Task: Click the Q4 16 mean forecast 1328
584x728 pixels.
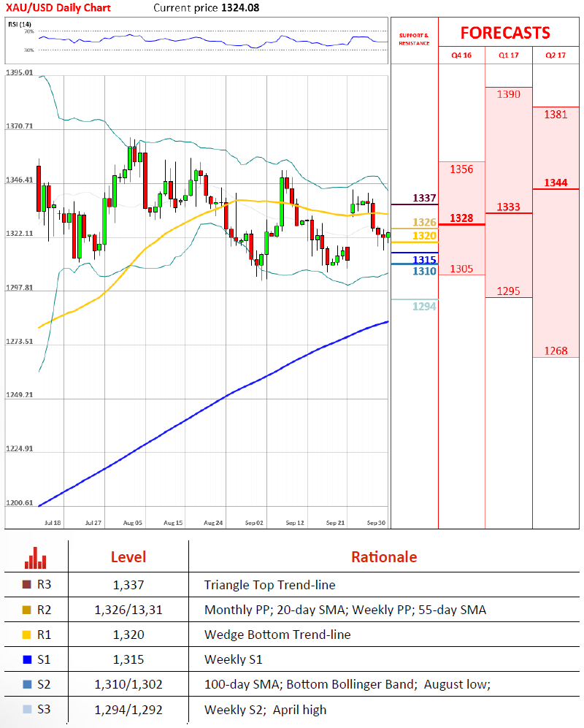Action: pos(461,218)
